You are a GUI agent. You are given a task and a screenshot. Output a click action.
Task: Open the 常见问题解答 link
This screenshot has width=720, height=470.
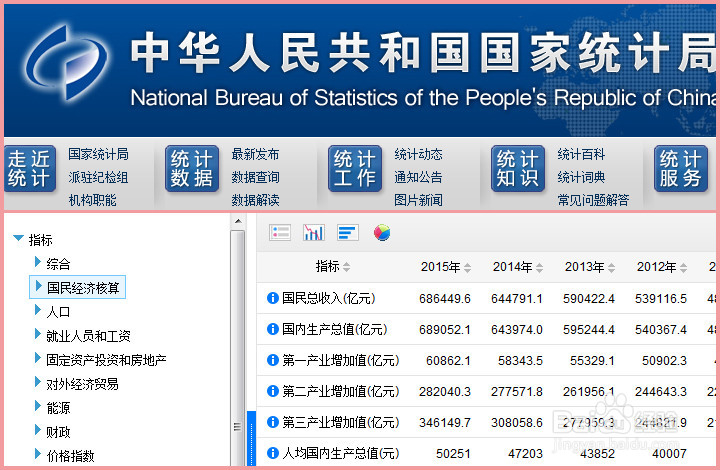point(593,200)
